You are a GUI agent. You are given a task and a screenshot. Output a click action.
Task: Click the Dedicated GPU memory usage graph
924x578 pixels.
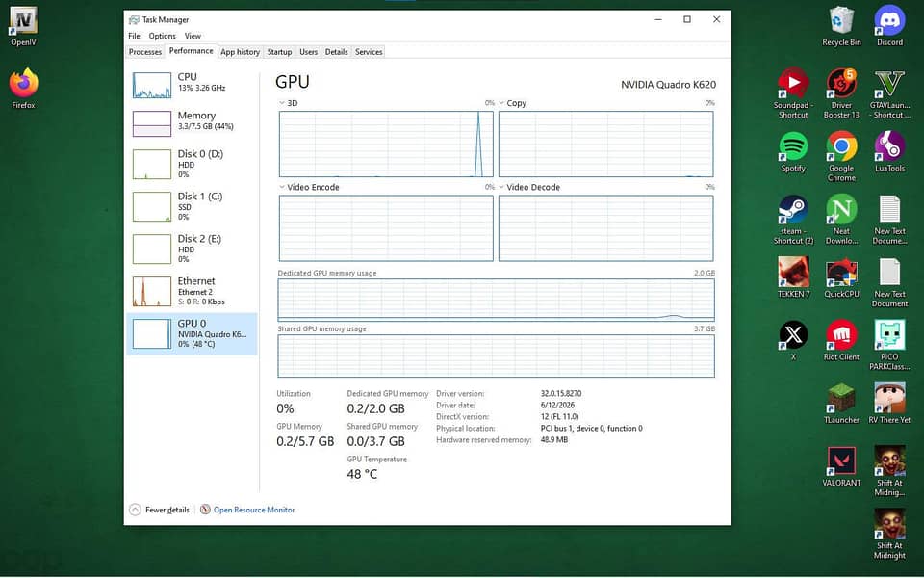(x=496, y=300)
